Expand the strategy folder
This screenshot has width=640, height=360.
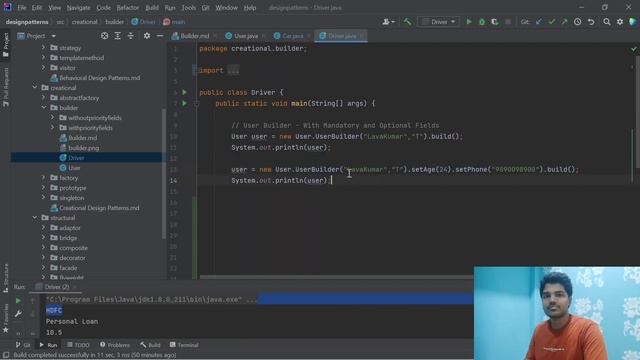[43, 48]
